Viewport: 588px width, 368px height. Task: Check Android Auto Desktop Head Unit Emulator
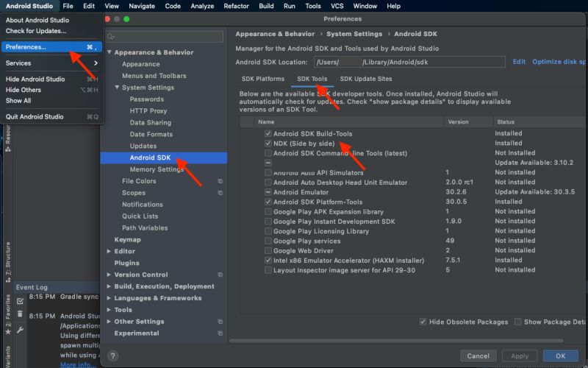click(268, 182)
